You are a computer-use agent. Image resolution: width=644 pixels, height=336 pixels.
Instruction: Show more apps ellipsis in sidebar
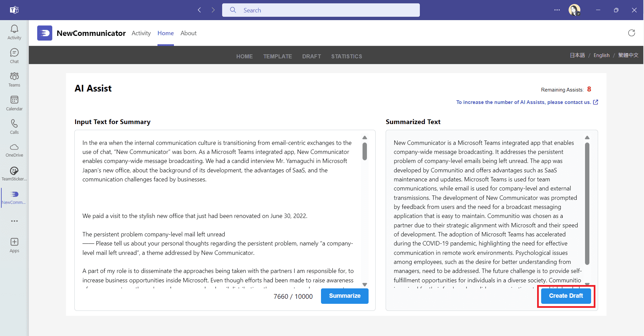coord(14,221)
